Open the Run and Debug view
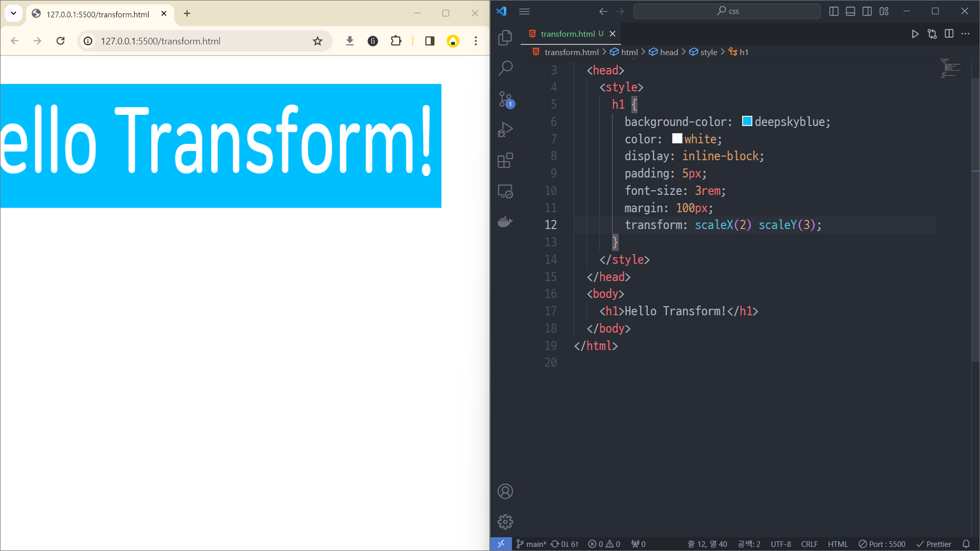This screenshot has width=980, height=551. tap(505, 130)
